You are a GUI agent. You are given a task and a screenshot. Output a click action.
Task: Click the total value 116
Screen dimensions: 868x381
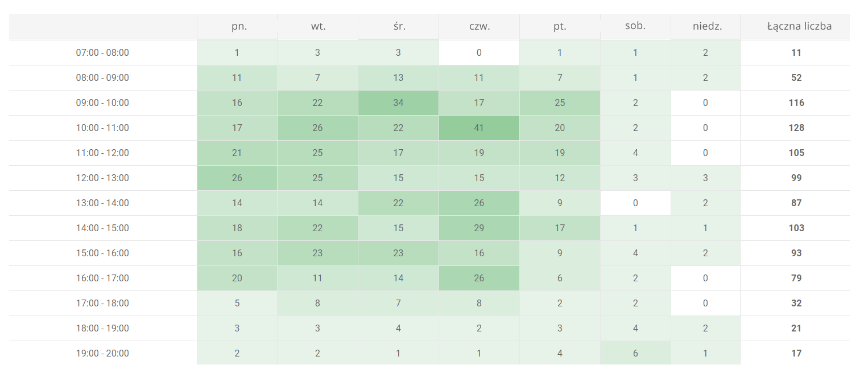tap(796, 103)
